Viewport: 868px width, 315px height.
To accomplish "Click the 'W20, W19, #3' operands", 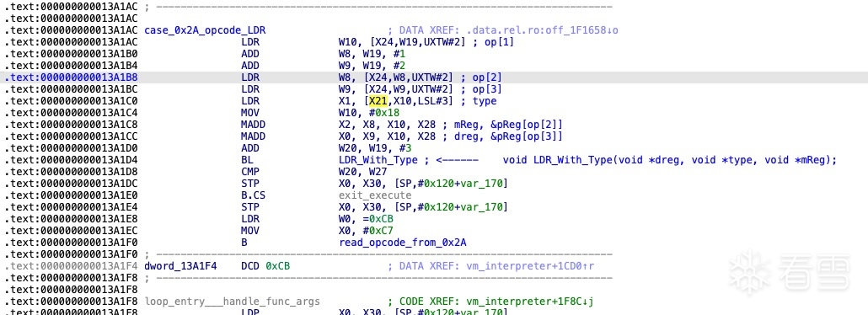I will pos(375,148).
